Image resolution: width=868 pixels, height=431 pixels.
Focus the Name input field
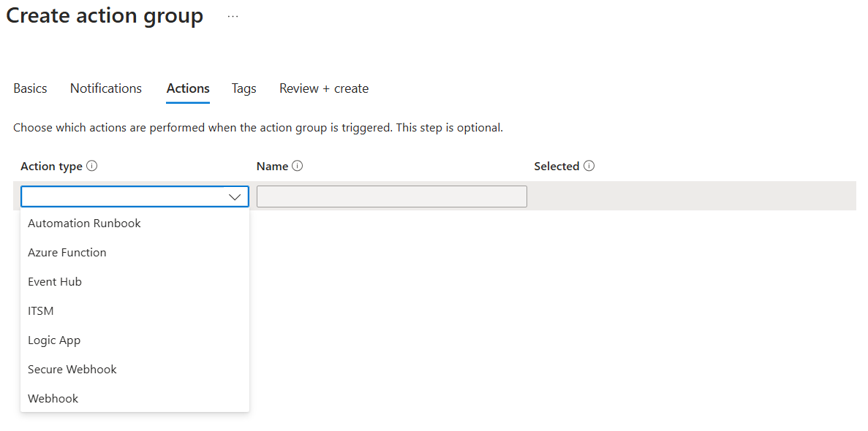click(x=392, y=197)
